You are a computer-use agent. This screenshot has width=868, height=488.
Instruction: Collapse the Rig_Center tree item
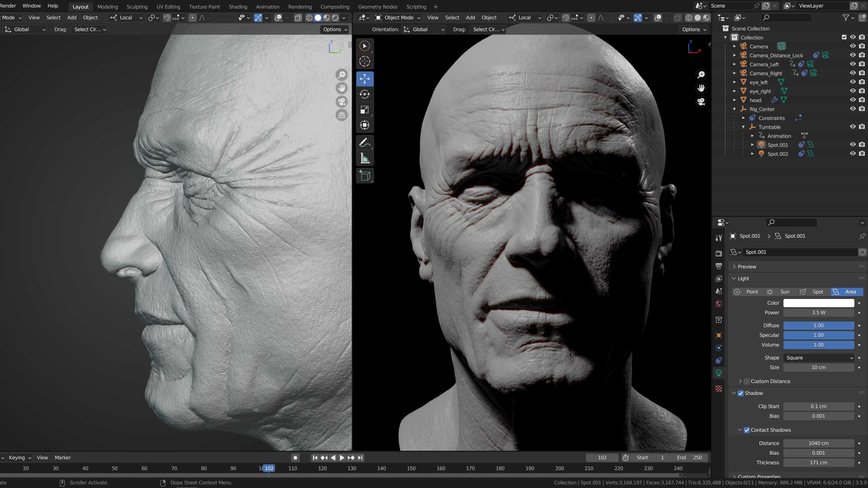(x=734, y=109)
